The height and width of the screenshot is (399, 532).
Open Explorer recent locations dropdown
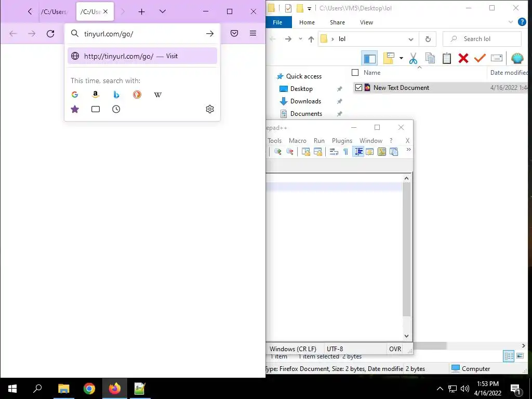pos(300,39)
